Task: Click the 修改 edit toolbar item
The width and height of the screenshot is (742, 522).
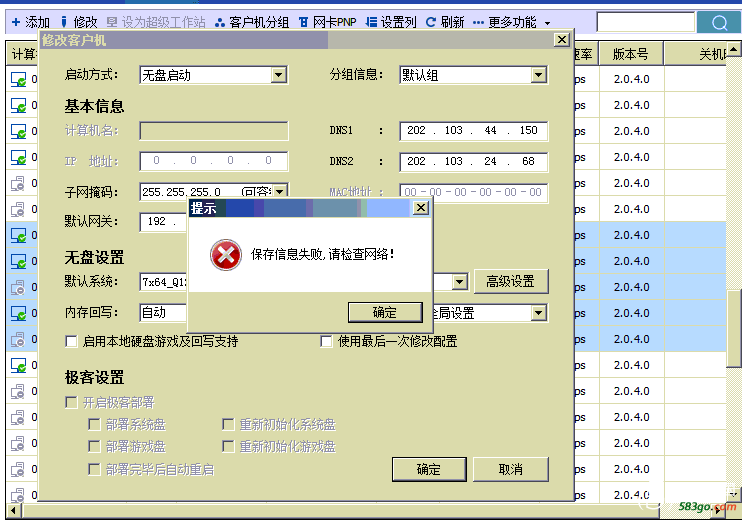Action: (79, 22)
